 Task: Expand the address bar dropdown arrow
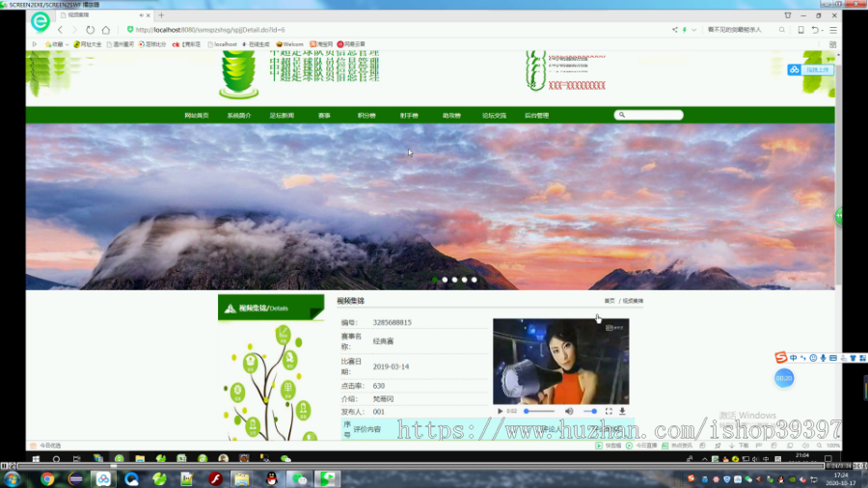(x=693, y=30)
